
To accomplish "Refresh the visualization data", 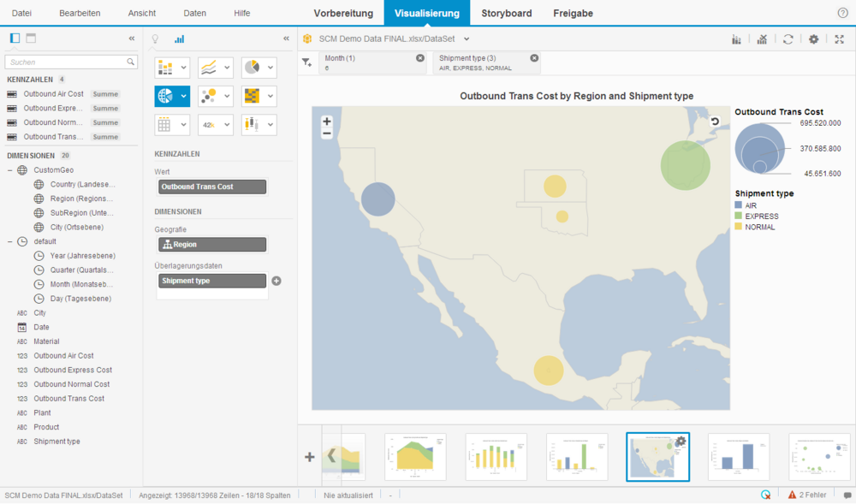I will point(788,39).
